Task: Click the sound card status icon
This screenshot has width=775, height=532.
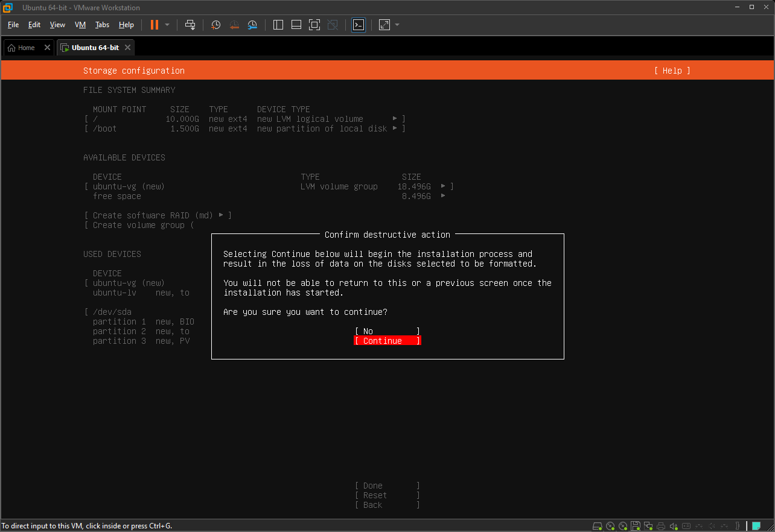Action: coord(674,526)
